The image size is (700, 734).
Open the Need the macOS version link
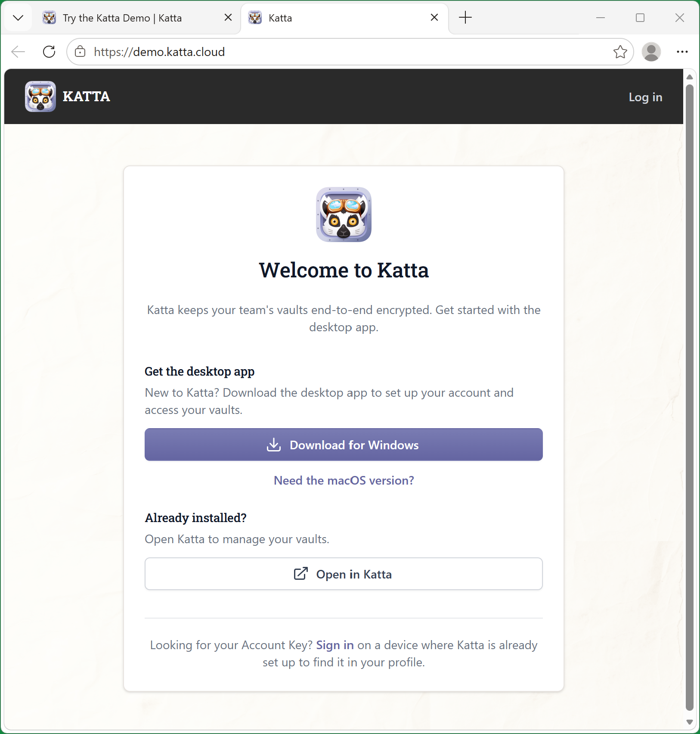(344, 480)
